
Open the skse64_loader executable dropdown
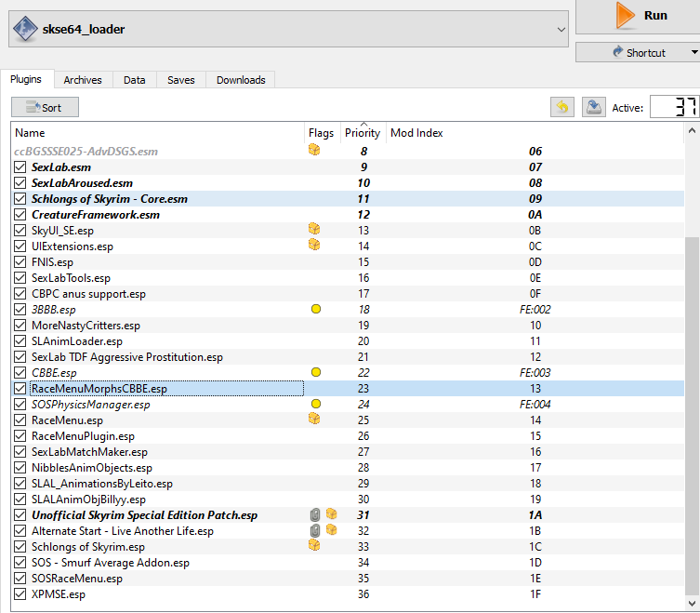[x=561, y=30]
